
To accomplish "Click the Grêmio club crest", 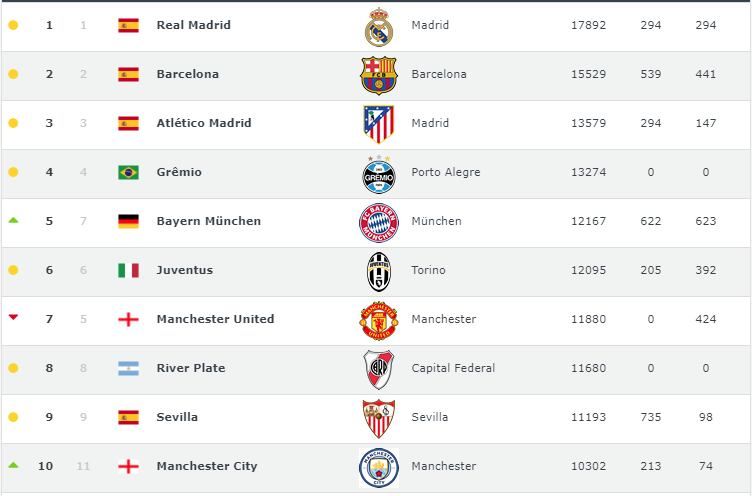I will [x=379, y=173].
